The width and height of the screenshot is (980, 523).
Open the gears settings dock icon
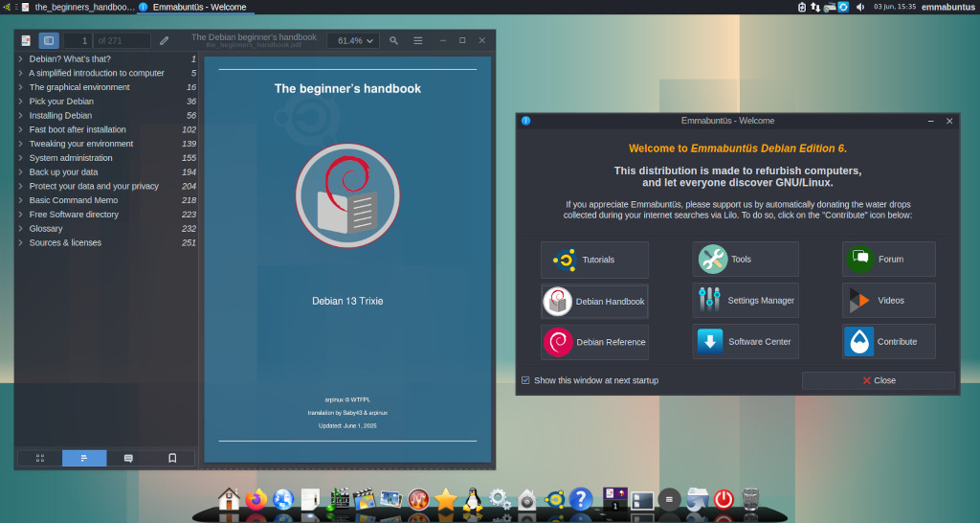(500, 499)
